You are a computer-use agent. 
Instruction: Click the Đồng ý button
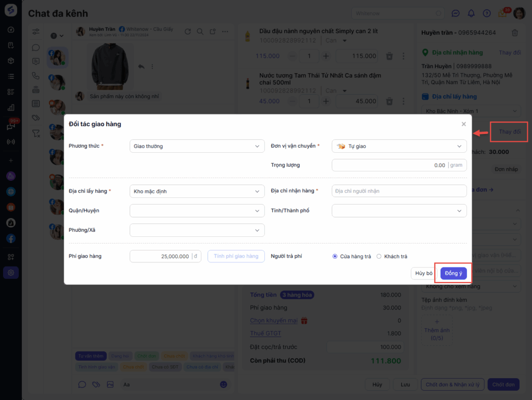pyautogui.click(x=454, y=273)
